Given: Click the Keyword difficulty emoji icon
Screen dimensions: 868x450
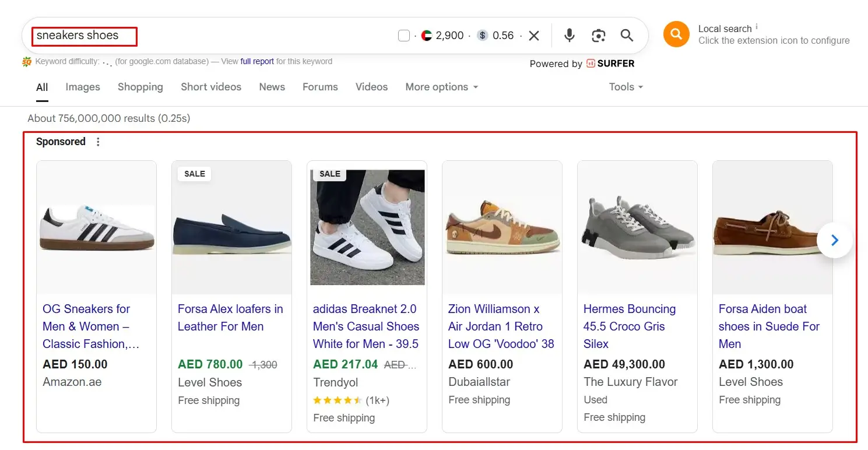Looking at the screenshot, I should pos(27,61).
